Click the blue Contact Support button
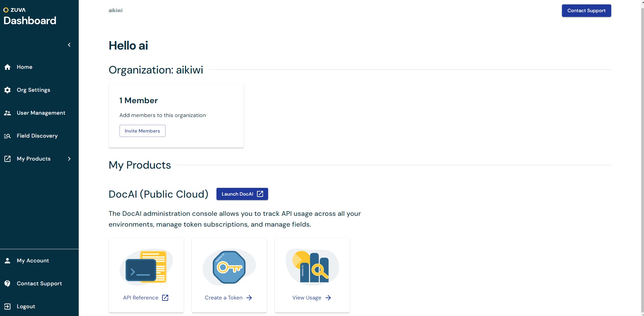This screenshot has height=316, width=644. click(586, 11)
